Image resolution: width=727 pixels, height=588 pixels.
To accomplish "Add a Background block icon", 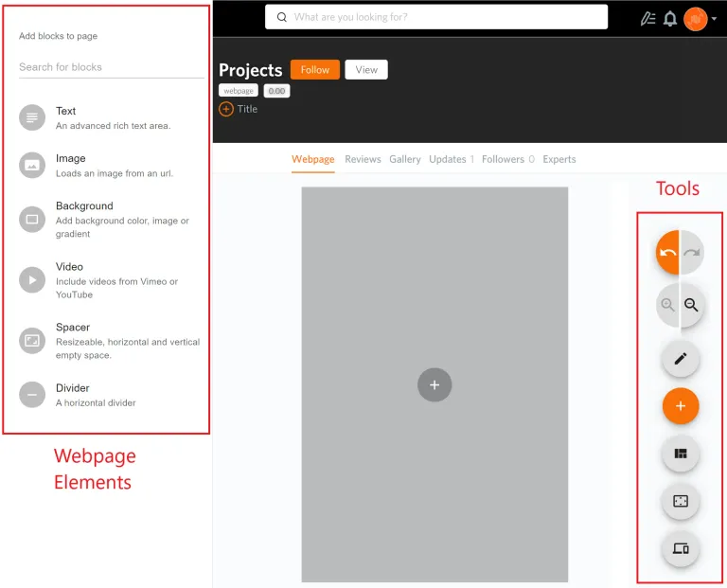I will [x=32, y=219].
